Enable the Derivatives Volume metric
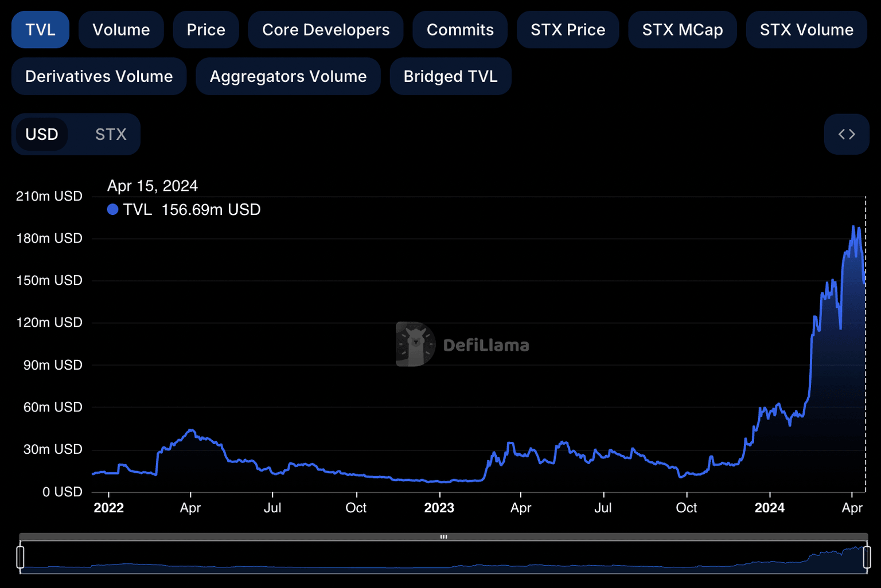This screenshot has height=588, width=881. (x=99, y=76)
